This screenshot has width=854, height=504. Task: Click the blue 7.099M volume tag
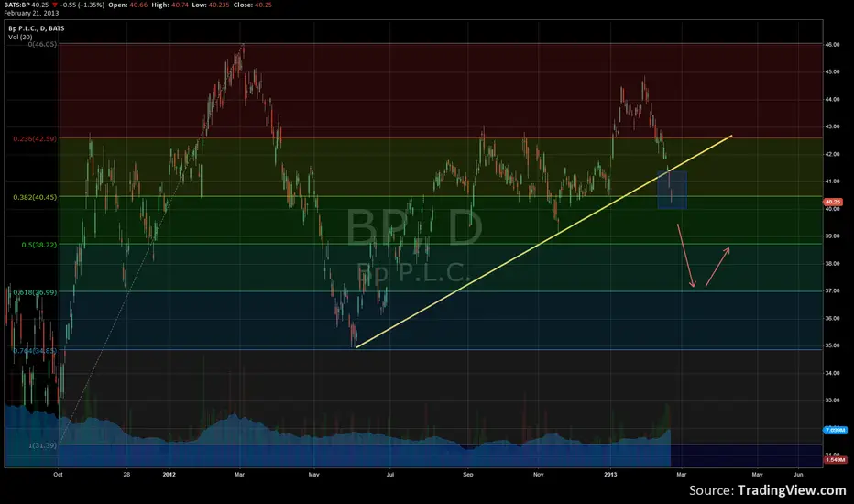tap(835, 431)
